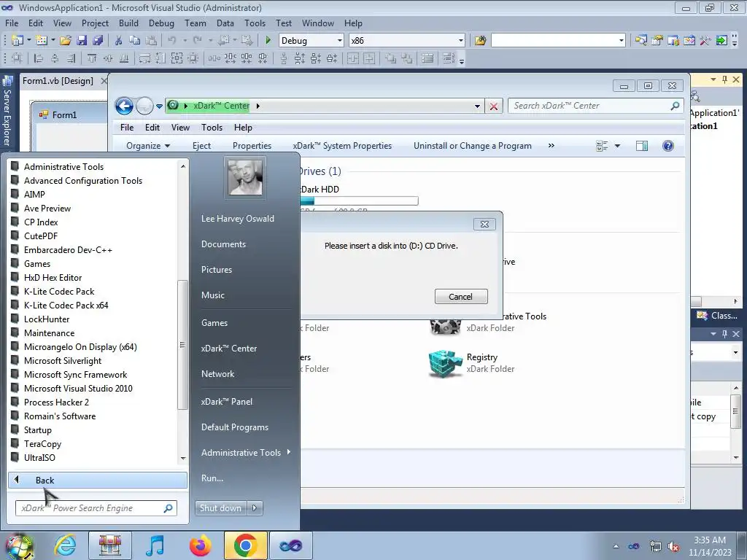The image size is (747, 560).
Task: Open the Find combo box dropdown
Action: coord(621,41)
